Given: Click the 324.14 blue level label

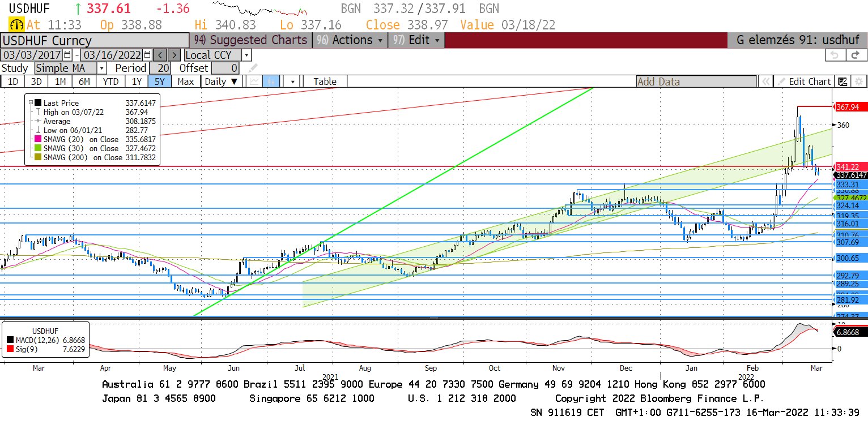Looking at the screenshot, I should [x=850, y=205].
